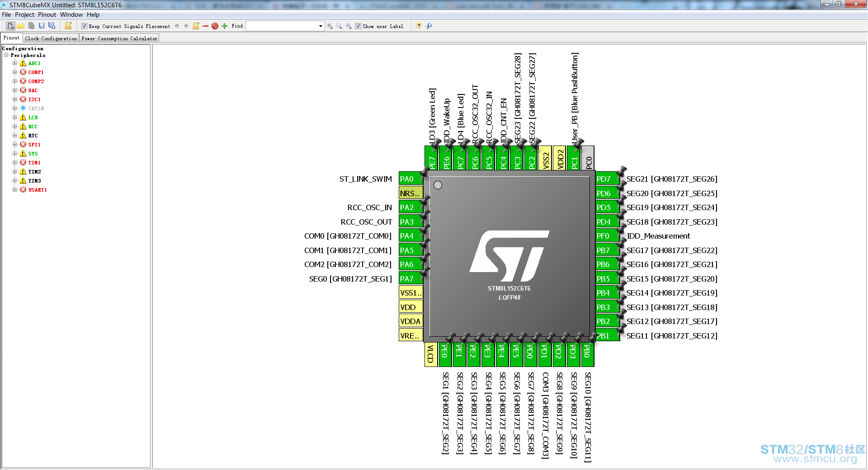This screenshot has height=470, width=868.
Task: Open the Project menu
Action: pyautogui.click(x=24, y=14)
